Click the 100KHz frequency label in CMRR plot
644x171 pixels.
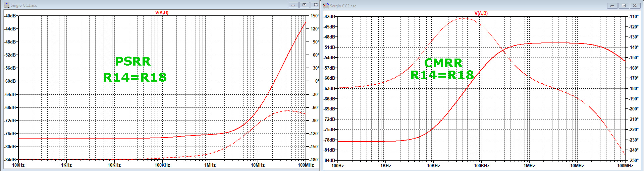[481, 166]
